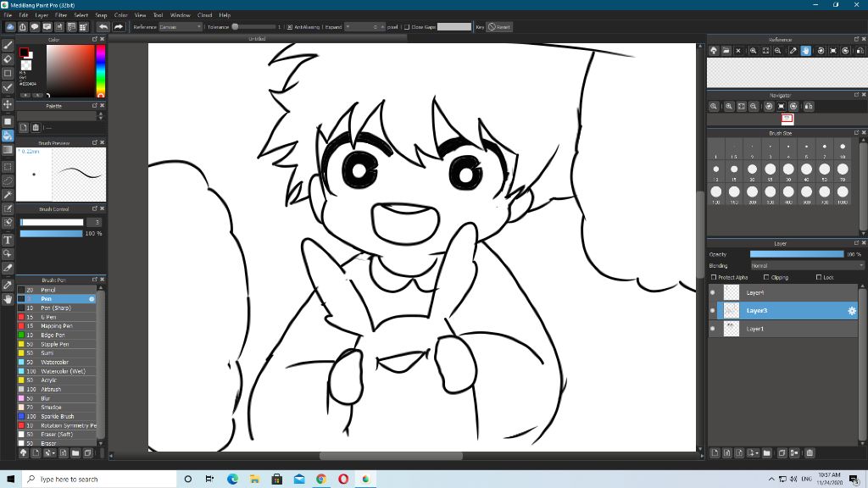Select the Fill rectangle tool
Image resolution: width=868 pixels, height=488 pixels.
point(8,122)
